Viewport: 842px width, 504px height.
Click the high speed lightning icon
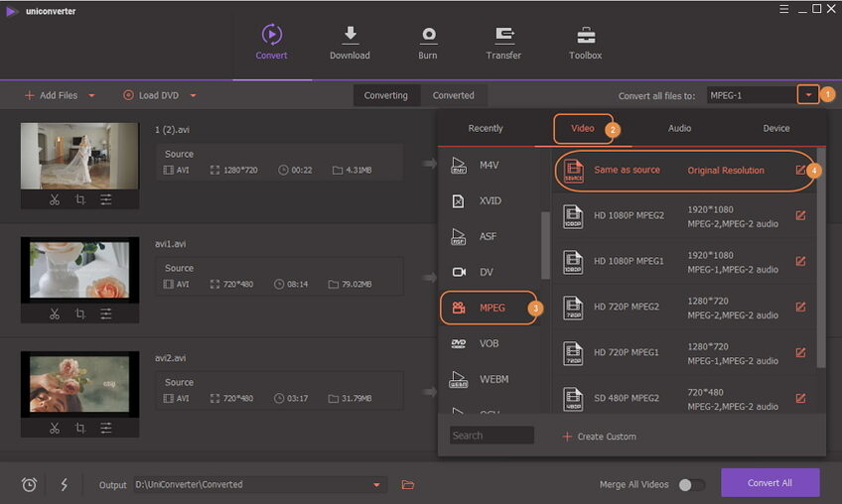(64, 485)
